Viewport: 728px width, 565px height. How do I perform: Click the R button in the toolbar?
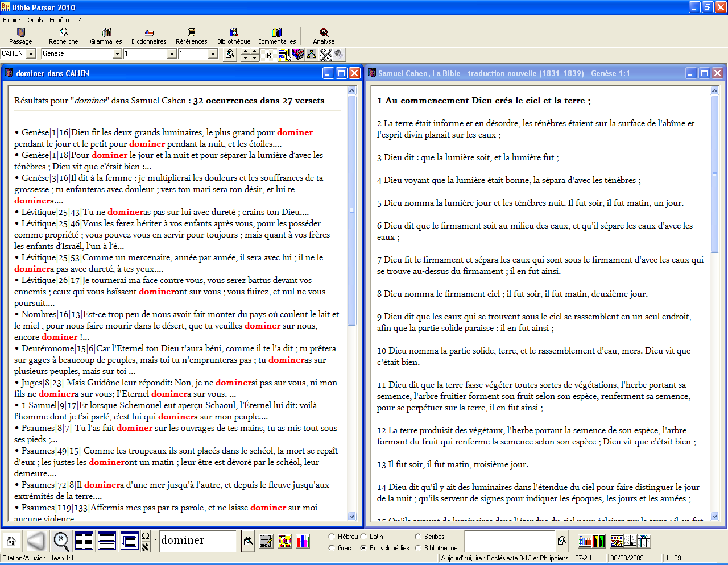click(x=269, y=55)
